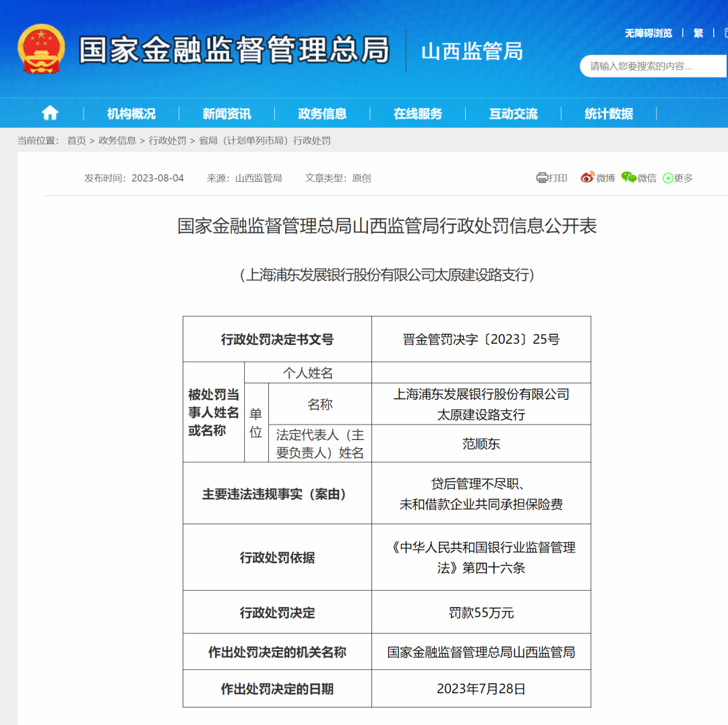Switch to traditional Chinese with 繁
Image resolution: width=728 pixels, height=725 pixels.
(x=698, y=33)
